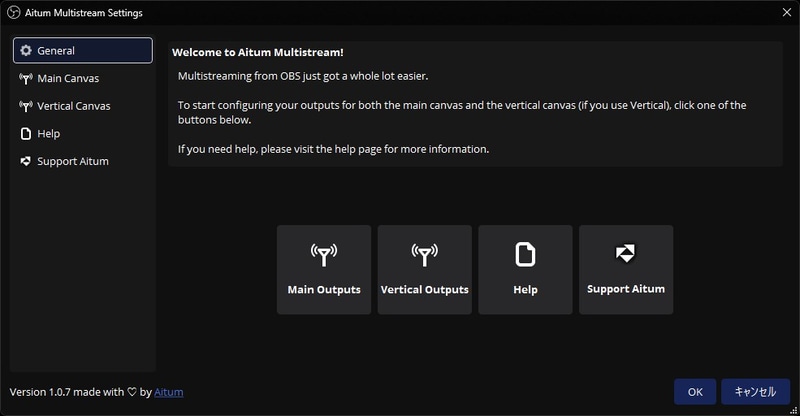Click the キャンセル cancel button
The height and width of the screenshot is (416, 800).
click(x=756, y=391)
